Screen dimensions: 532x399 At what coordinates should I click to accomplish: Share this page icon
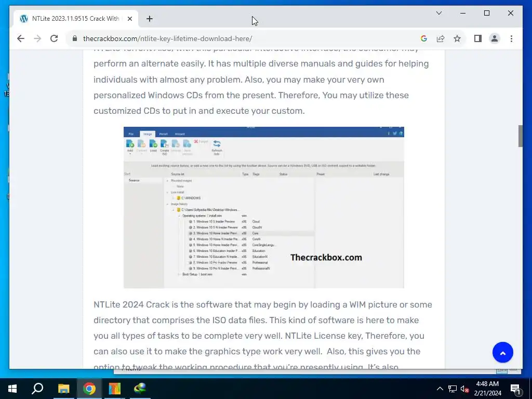pyautogui.click(x=441, y=38)
